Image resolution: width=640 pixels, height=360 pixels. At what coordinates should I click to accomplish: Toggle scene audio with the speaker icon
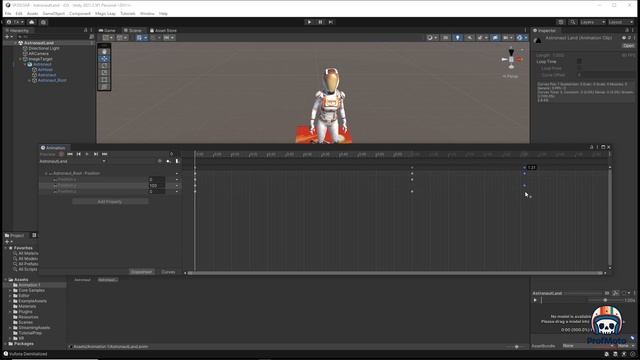point(470,38)
